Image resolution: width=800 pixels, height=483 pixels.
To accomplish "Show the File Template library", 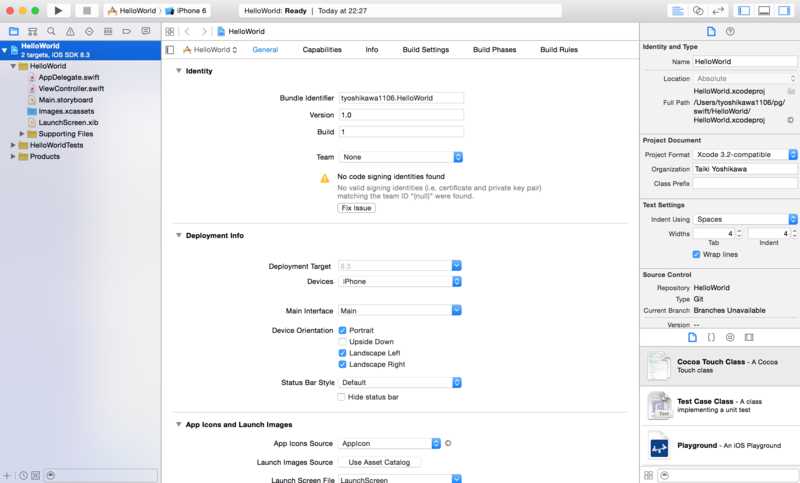I will click(692, 338).
